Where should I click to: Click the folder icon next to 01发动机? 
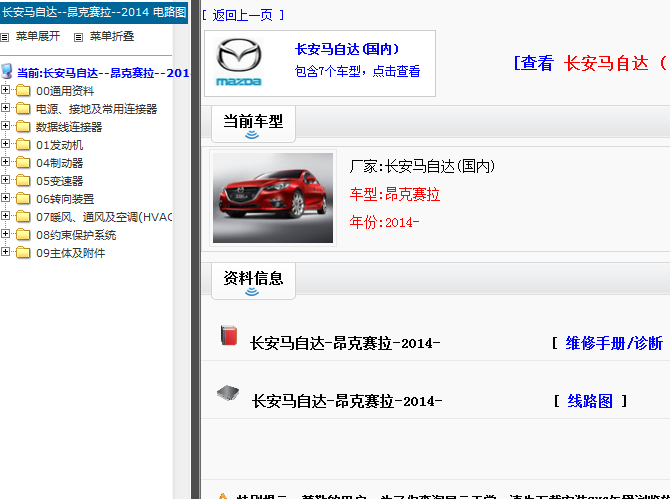coord(23,144)
